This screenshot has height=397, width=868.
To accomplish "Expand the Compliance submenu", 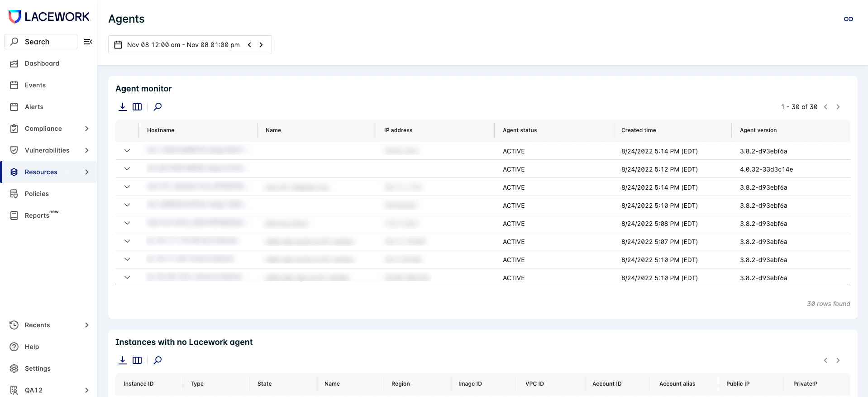I will pyautogui.click(x=87, y=129).
